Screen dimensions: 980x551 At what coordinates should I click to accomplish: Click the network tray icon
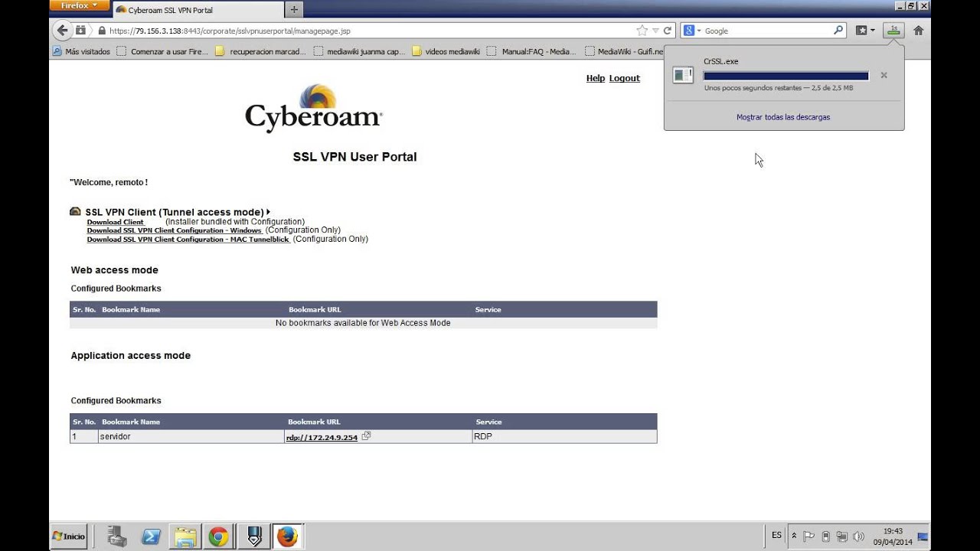[x=842, y=536]
